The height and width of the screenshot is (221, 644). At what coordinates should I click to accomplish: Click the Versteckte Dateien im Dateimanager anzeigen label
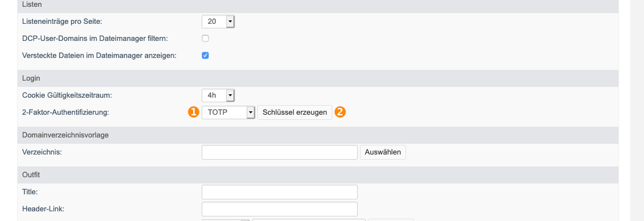click(99, 55)
